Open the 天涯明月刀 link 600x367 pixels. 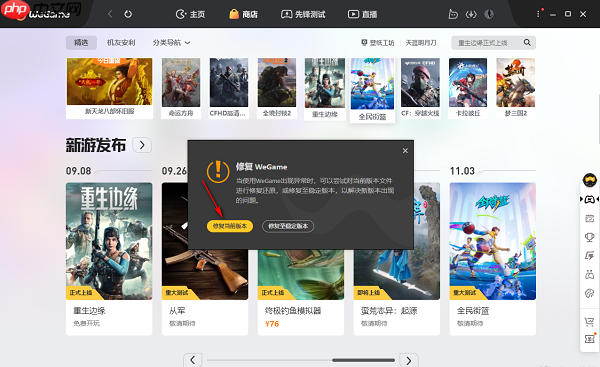click(421, 43)
